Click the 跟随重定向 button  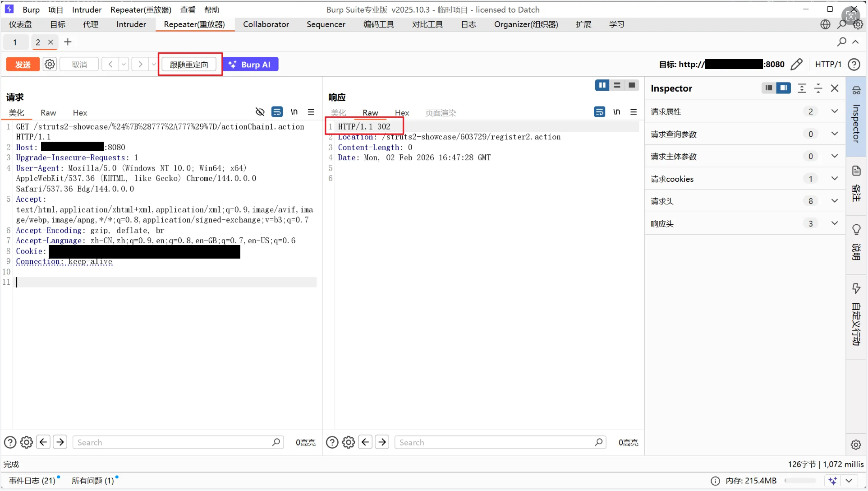point(189,65)
